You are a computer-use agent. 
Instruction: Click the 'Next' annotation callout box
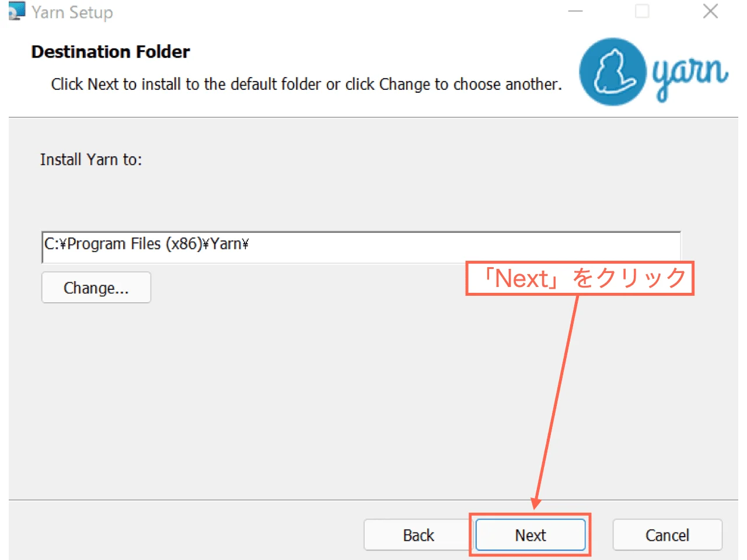pyautogui.click(x=580, y=278)
